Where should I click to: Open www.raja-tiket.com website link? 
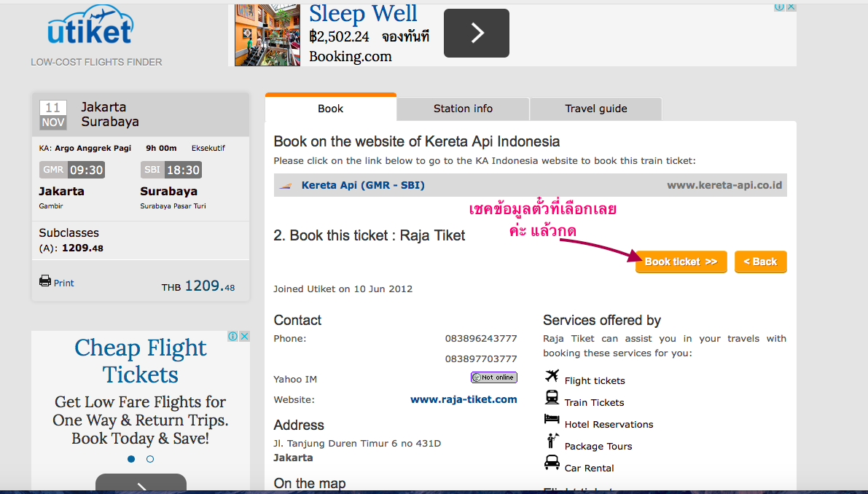pyautogui.click(x=464, y=399)
